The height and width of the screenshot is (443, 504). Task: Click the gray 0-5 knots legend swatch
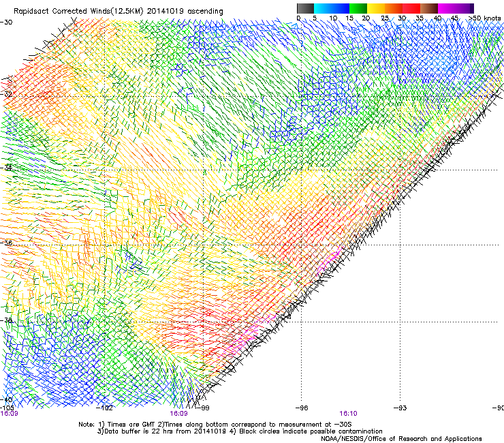305,8
